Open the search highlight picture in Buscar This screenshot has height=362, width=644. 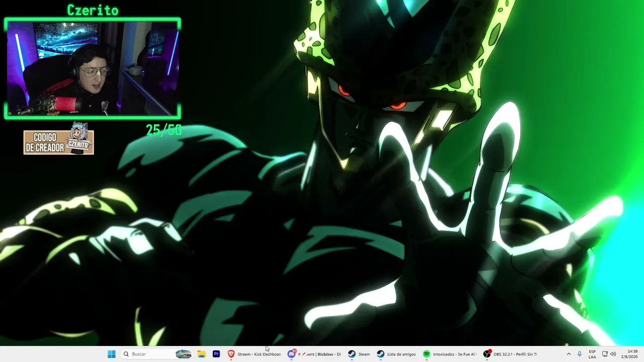pos(183,354)
